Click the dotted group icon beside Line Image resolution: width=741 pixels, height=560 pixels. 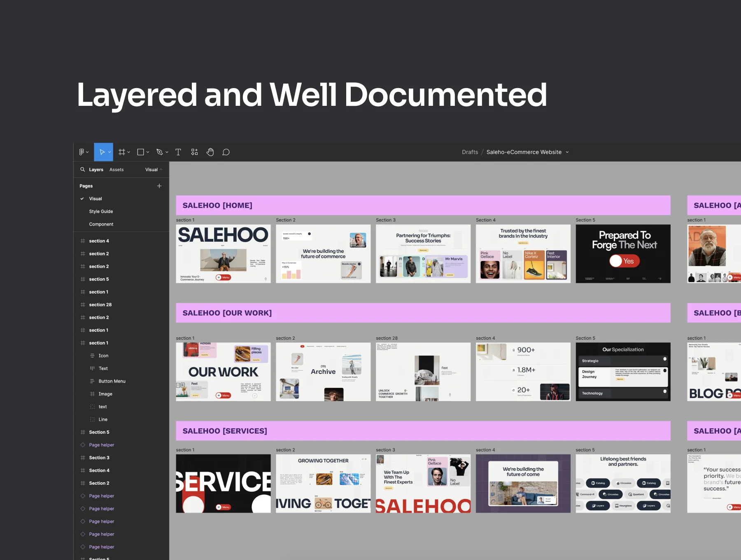pyautogui.click(x=92, y=420)
